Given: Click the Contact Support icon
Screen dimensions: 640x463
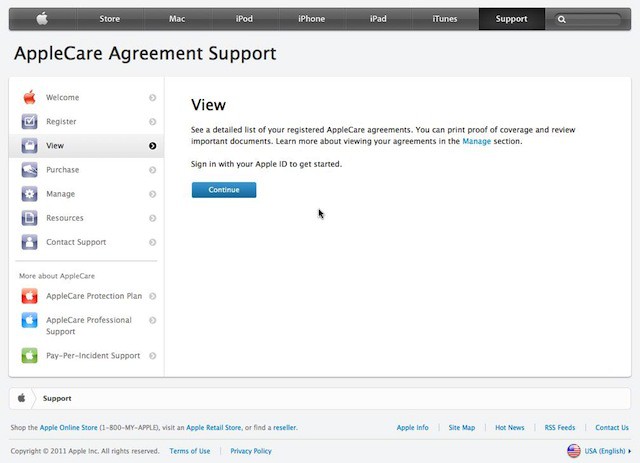Looking at the screenshot, I should 29,242.
